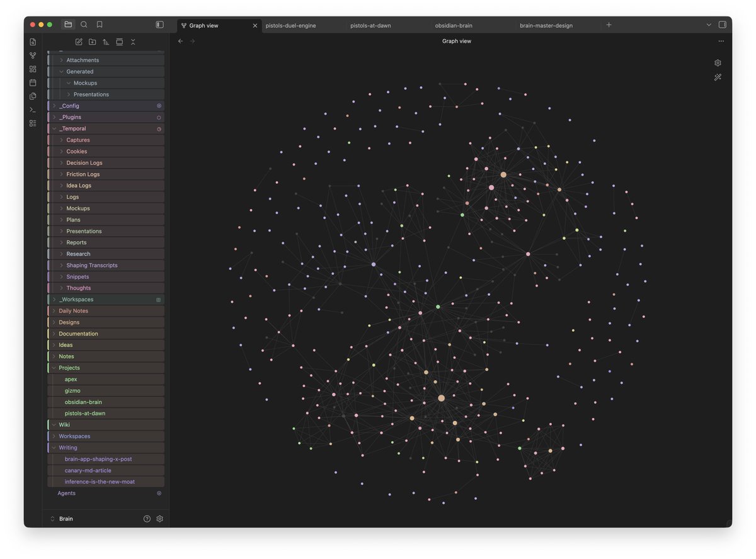This screenshot has height=559, width=756.
Task: Collapse the _Temporal folder
Action: [106, 128]
